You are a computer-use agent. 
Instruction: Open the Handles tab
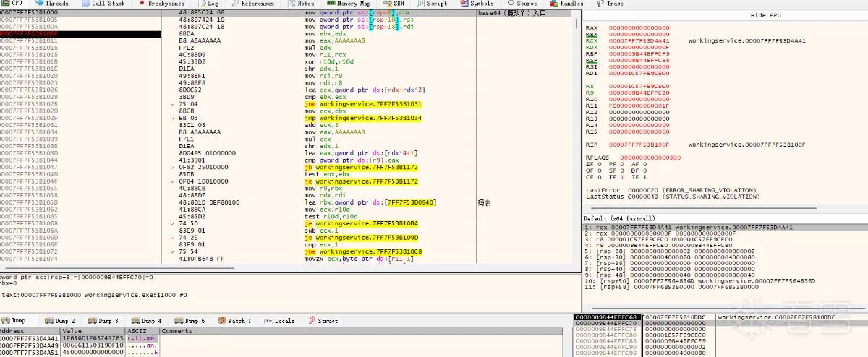pyautogui.click(x=566, y=4)
